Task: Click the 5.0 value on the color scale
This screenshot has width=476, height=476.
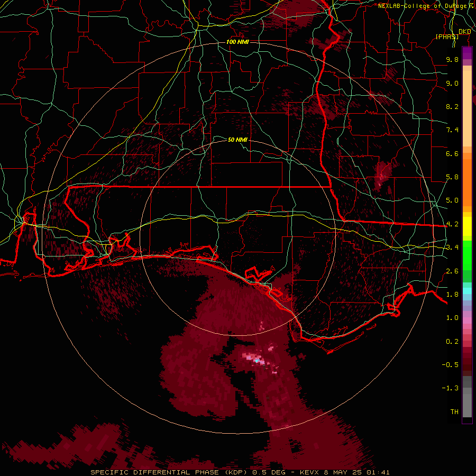Action: [452, 200]
